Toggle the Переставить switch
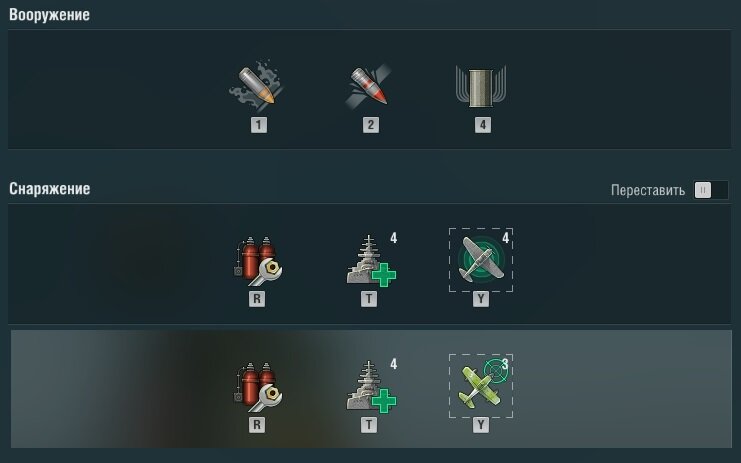The width and height of the screenshot is (741, 463). 710,190
